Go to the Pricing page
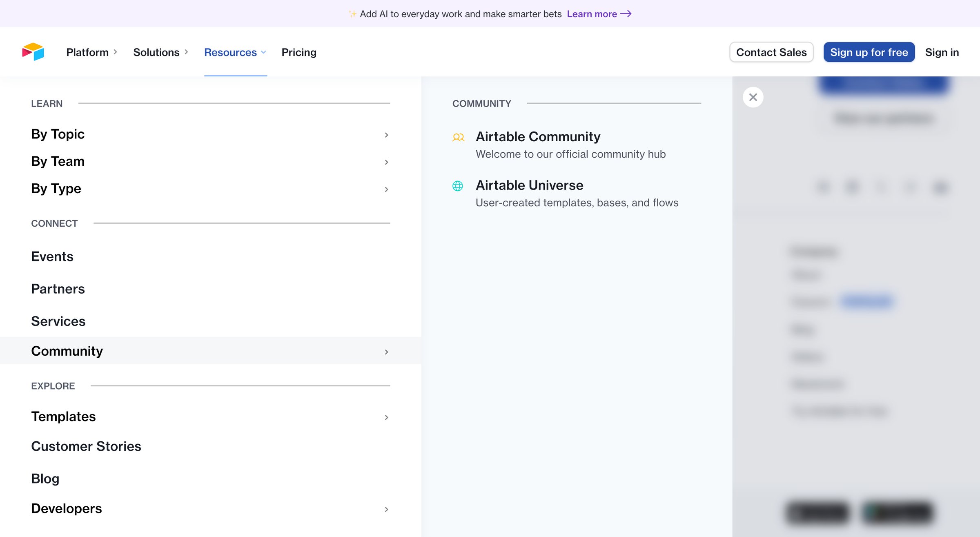 (x=299, y=52)
